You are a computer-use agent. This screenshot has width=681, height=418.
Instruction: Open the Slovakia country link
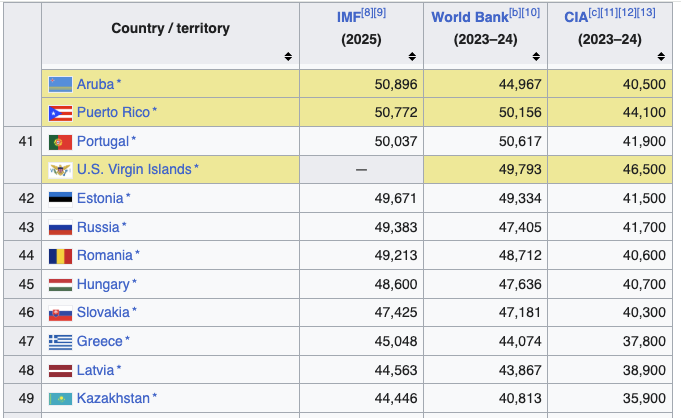[103, 312]
